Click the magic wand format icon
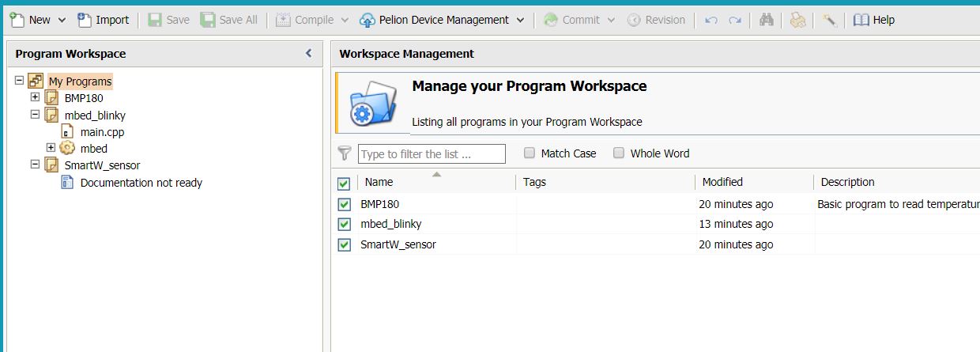 pos(829,20)
